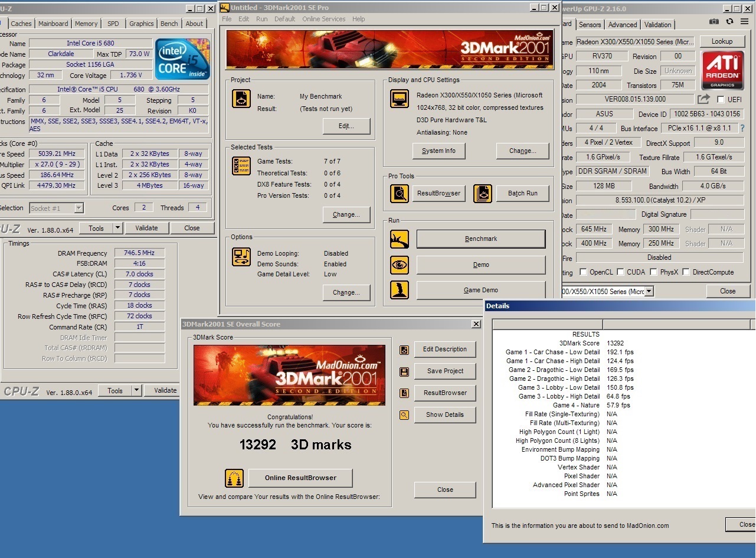756x558 pixels.
Task: Open the Tools dropdown arrow in lower CPU-Z
Action: (136, 390)
